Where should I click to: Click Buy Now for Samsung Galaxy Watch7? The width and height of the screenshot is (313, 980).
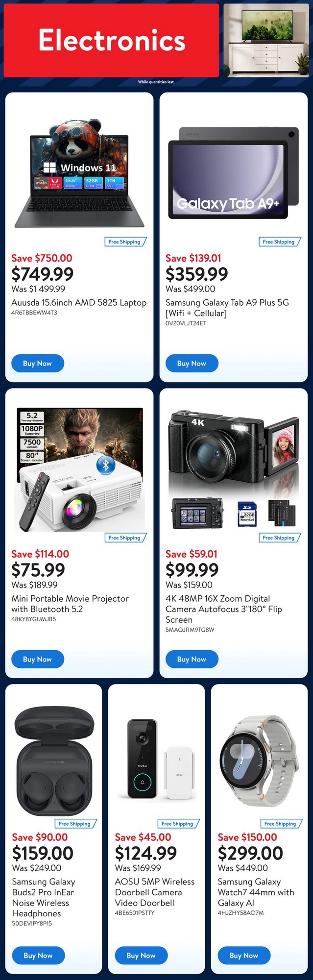click(244, 955)
